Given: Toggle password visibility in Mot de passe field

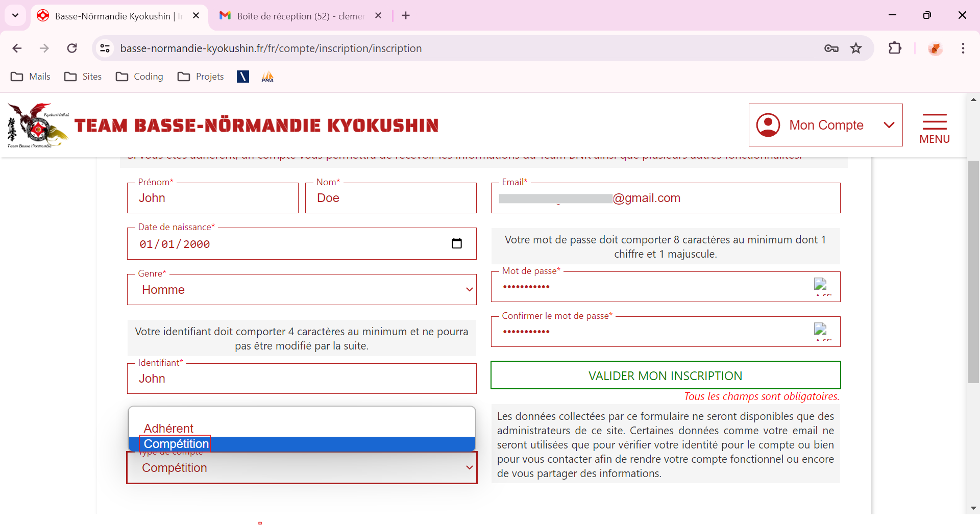Looking at the screenshot, I should coord(820,286).
